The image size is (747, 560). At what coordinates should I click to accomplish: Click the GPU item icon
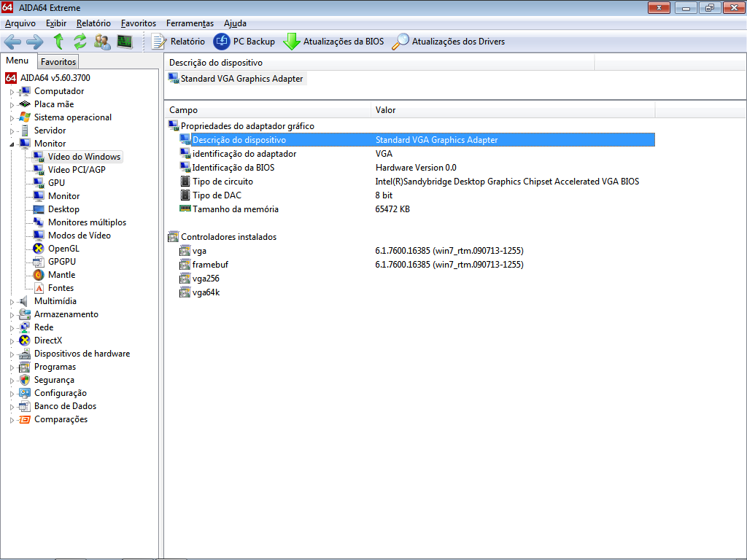39,183
